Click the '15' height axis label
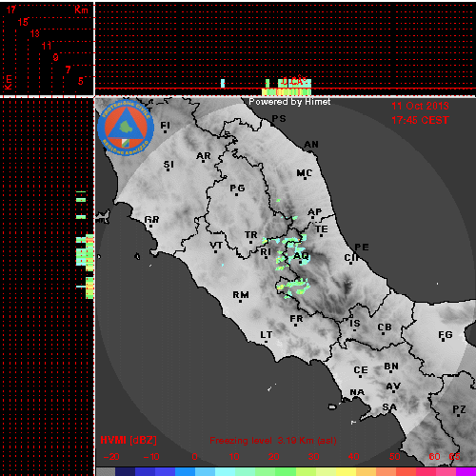The height and width of the screenshot is (476, 476). point(23,22)
